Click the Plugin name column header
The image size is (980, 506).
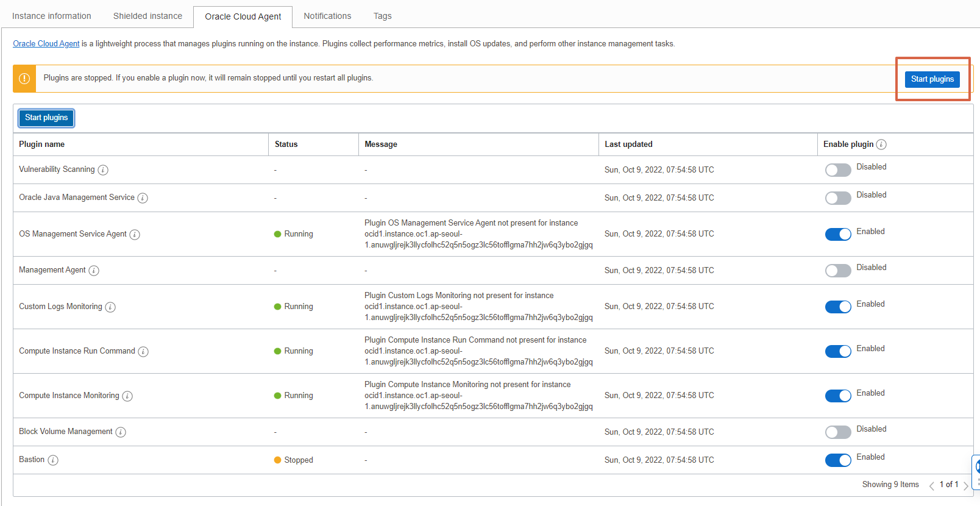tap(41, 144)
